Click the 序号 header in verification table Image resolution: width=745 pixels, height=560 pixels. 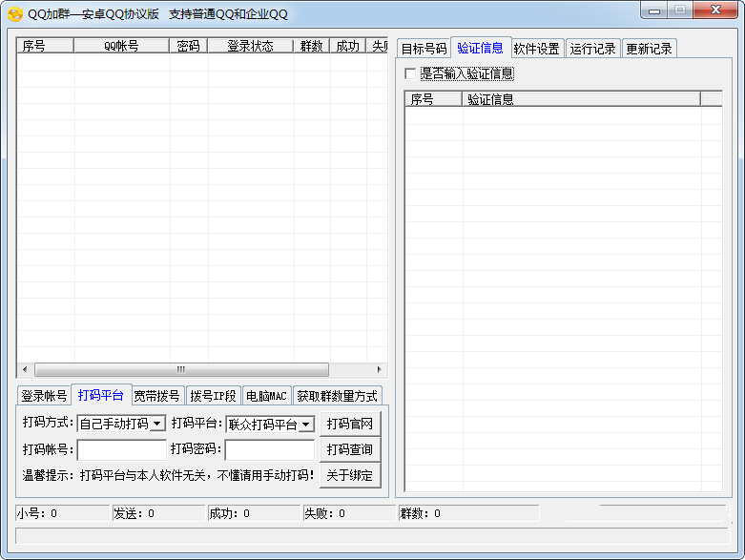[x=433, y=99]
